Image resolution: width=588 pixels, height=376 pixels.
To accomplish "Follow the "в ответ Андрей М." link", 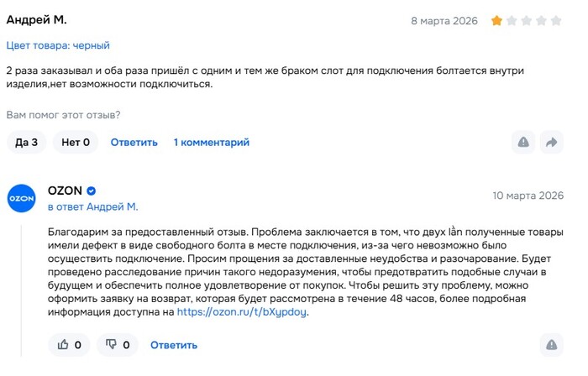I will coord(92,206).
